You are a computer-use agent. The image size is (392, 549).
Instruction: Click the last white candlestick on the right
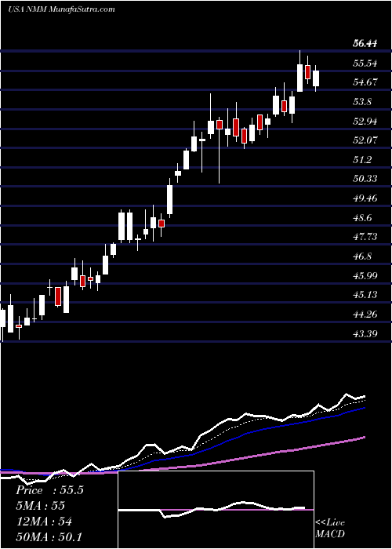316,78
